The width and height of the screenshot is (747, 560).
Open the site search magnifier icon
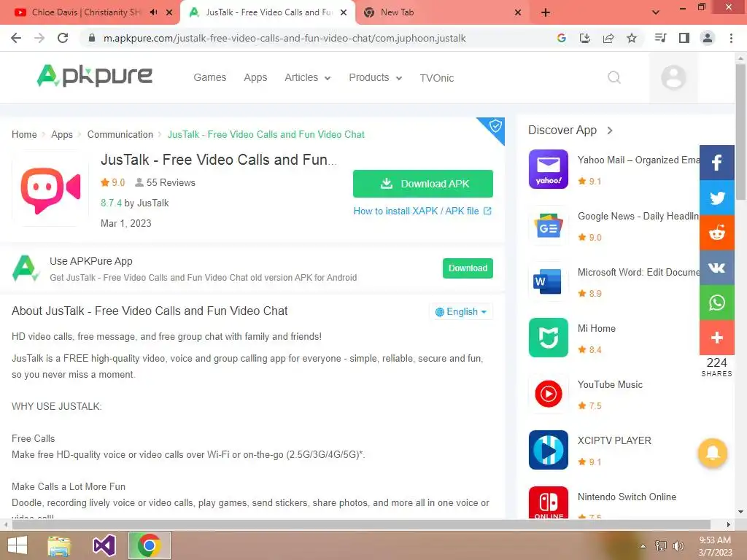(x=614, y=77)
